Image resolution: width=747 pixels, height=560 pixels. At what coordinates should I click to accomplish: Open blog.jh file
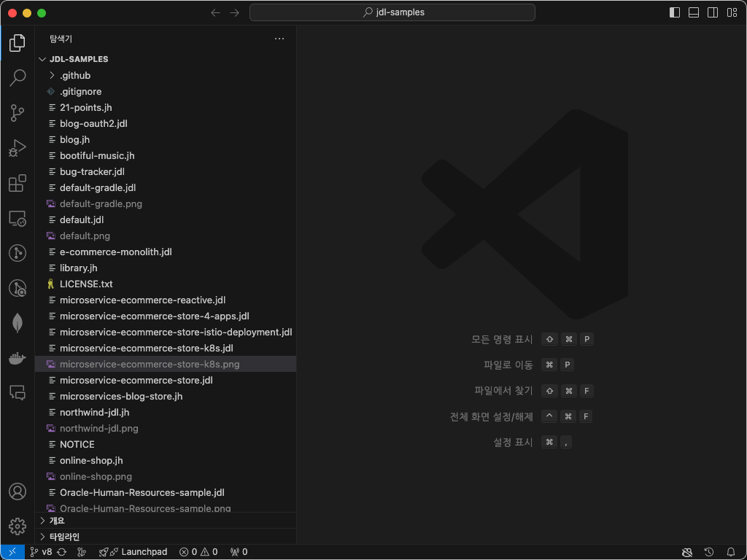(x=166, y=139)
